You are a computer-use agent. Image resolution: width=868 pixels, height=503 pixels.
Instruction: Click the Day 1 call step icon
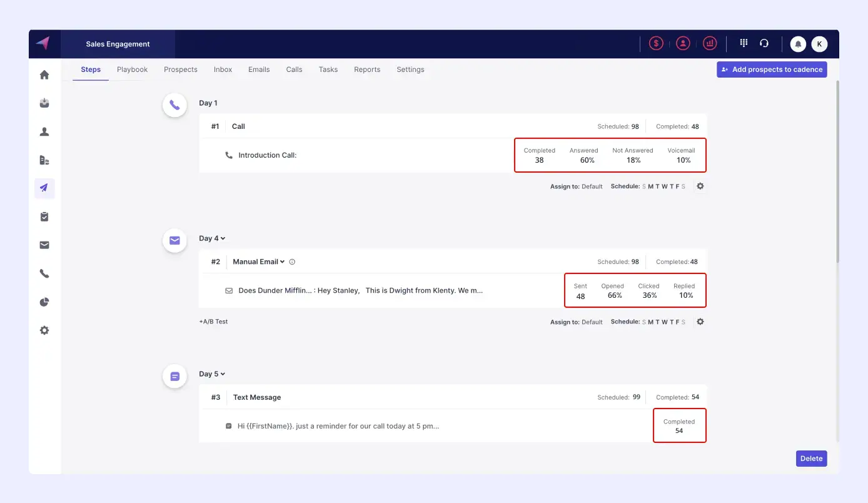(x=174, y=105)
